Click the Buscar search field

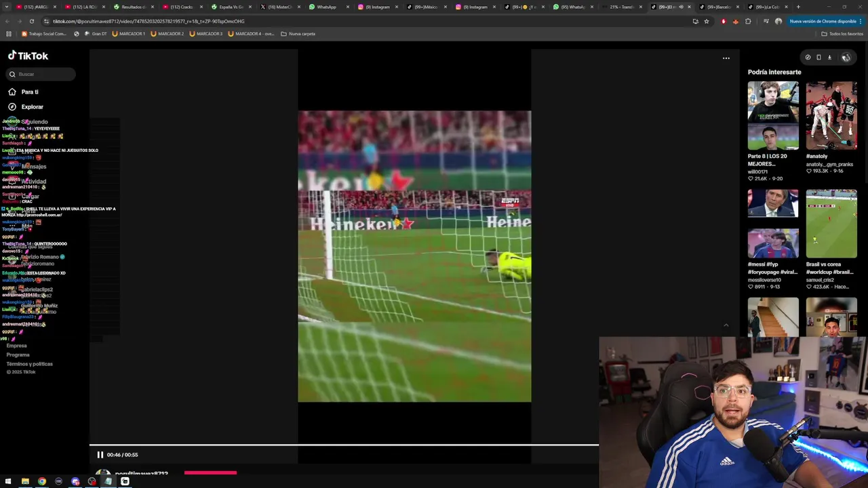click(x=41, y=74)
